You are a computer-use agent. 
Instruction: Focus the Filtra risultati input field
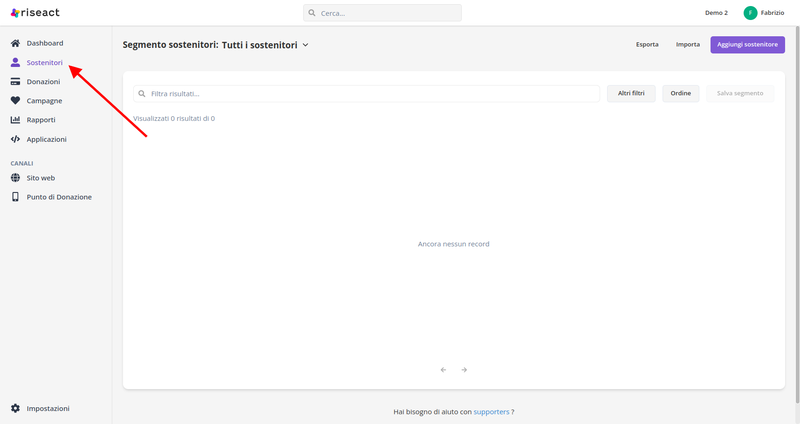click(370, 93)
